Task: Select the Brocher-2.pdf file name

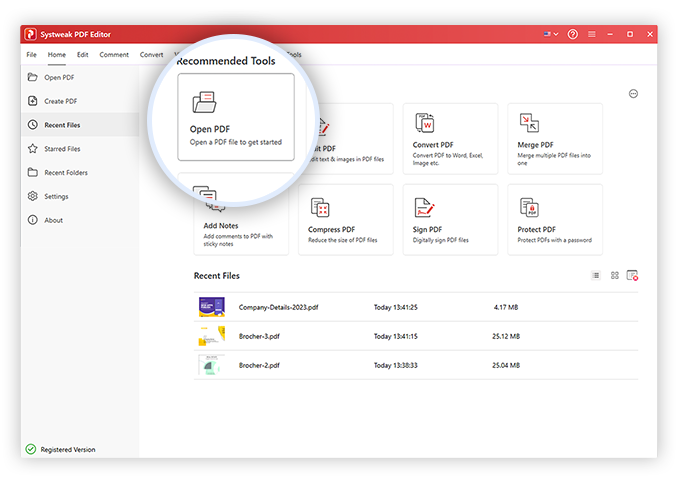Action: point(259,365)
